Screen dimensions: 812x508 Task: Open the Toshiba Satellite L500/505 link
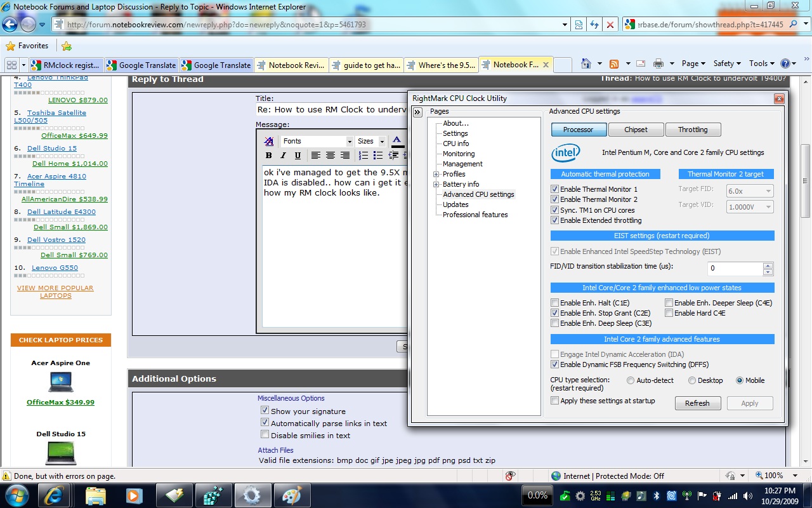pyautogui.click(x=50, y=116)
